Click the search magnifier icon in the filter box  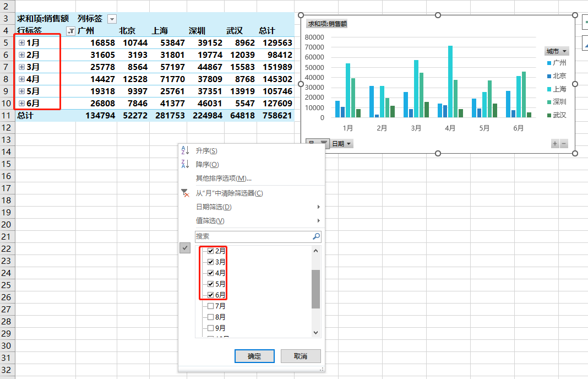point(316,236)
